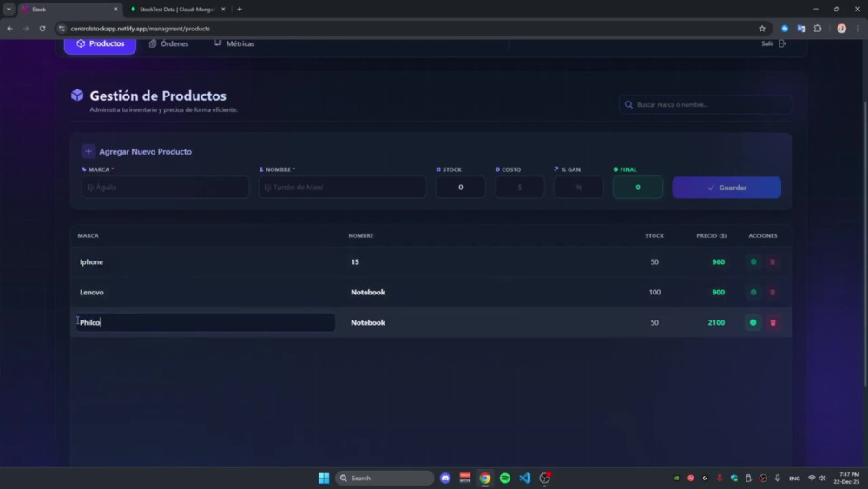Click the Stock number field
Image resolution: width=868 pixels, height=489 pixels.
[461, 188]
